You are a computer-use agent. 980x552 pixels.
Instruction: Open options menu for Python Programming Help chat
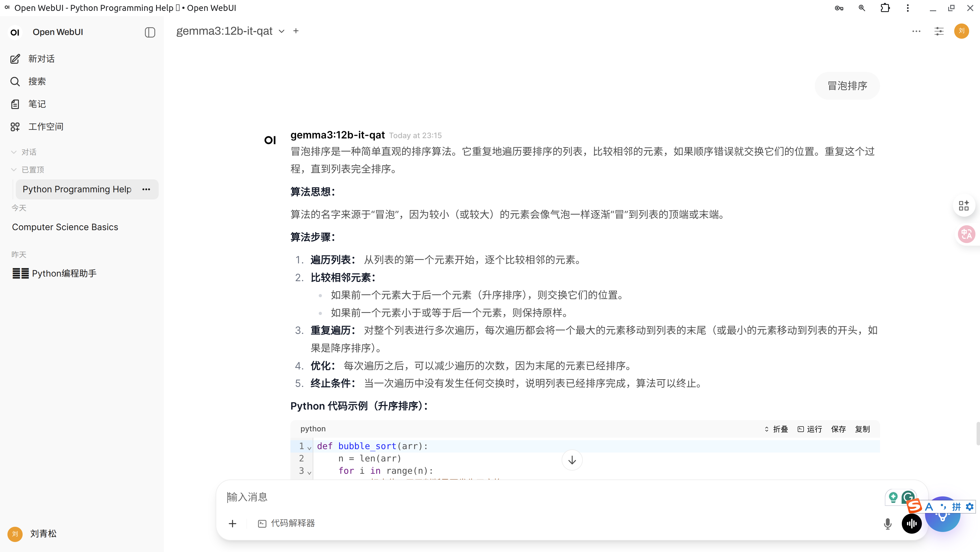(146, 189)
